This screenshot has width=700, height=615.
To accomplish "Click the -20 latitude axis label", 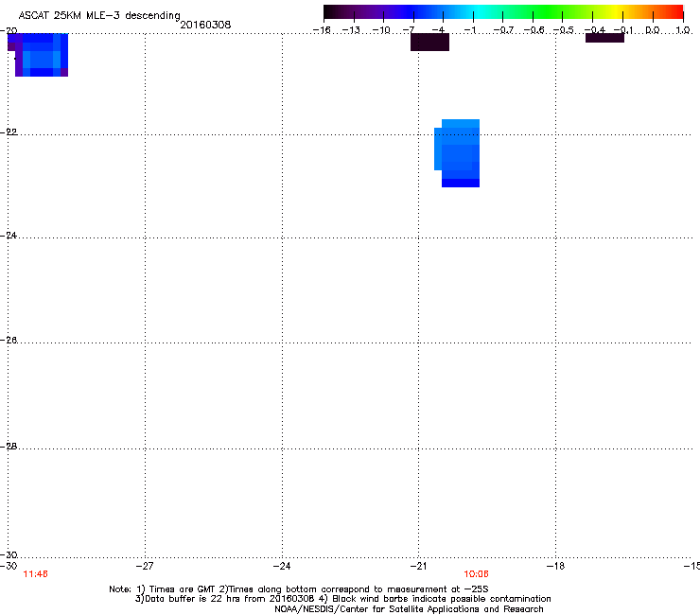I will (9, 31).
